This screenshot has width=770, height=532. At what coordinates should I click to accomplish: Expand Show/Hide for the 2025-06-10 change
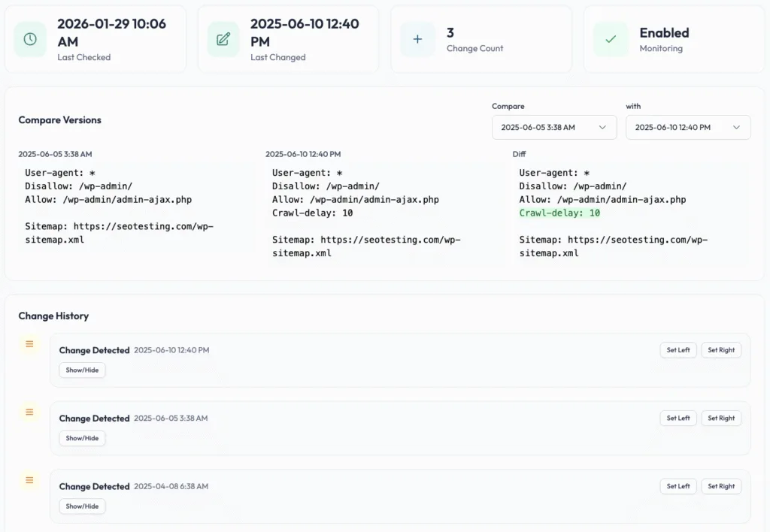[82, 370]
